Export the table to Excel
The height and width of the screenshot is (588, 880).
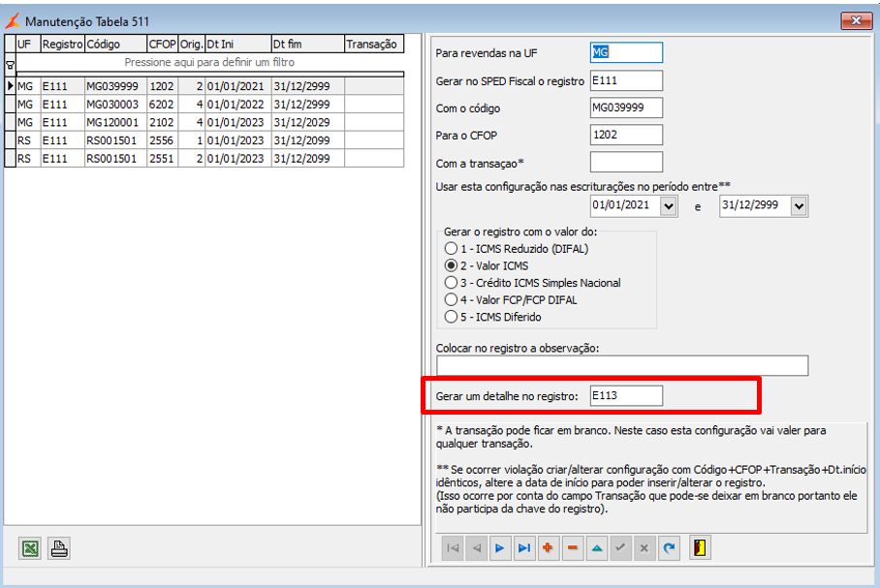click(x=30, y=548)
